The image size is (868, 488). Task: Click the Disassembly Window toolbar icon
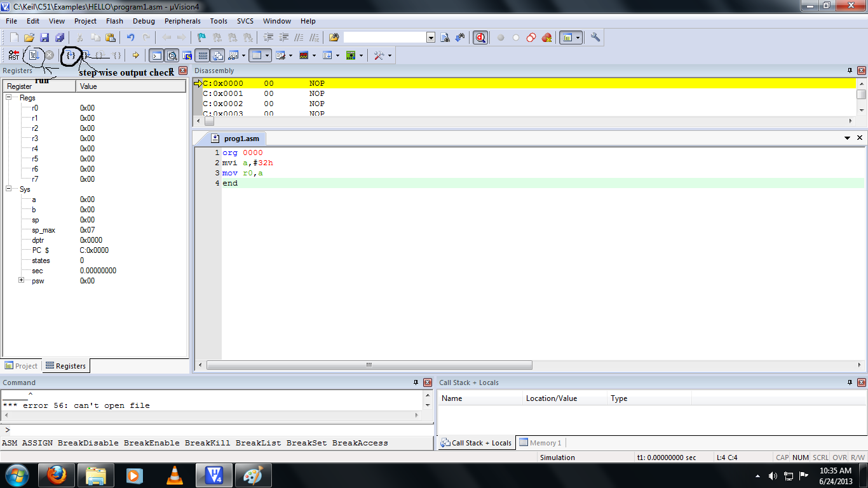[172, 55]
